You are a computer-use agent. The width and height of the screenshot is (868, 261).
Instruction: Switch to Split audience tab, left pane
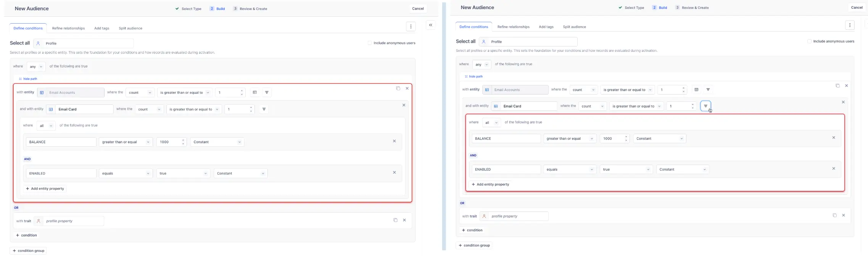130,28
